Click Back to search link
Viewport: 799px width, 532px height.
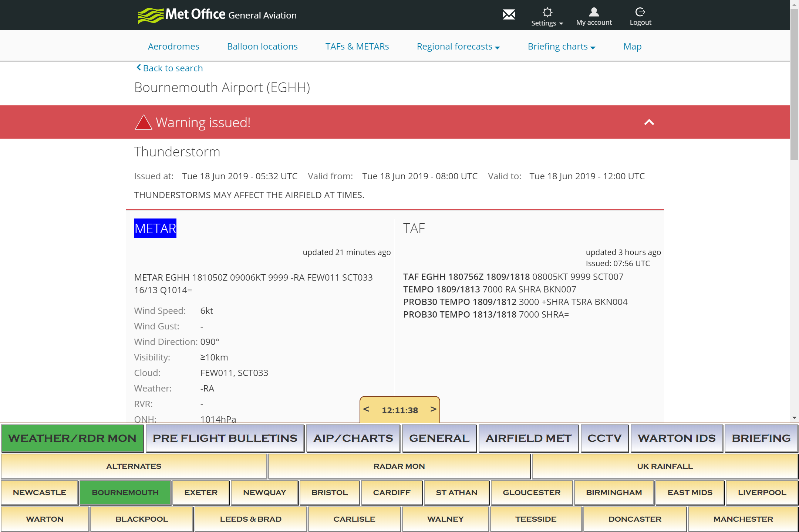coord(169,68)
